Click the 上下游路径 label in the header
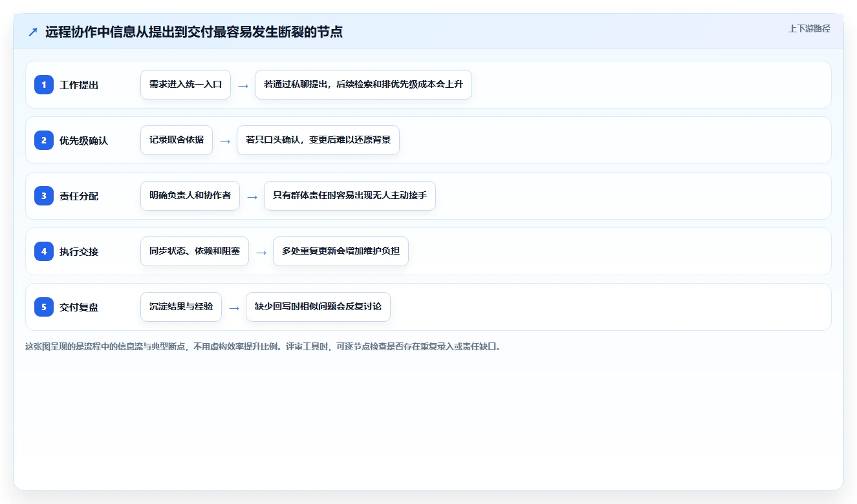The height and width of the screenshot is (504, 857). click(809, 28)
